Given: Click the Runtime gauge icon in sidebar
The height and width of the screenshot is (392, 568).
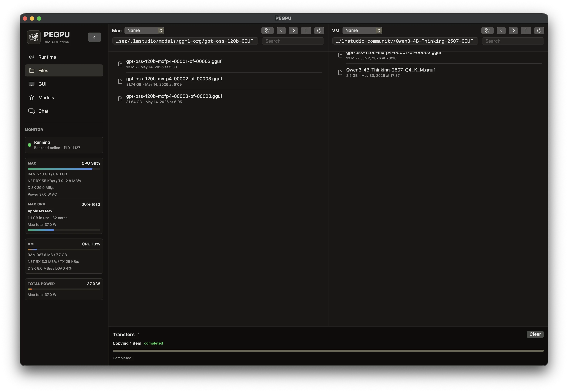Looking at the screenshot, I should (32, 57).
